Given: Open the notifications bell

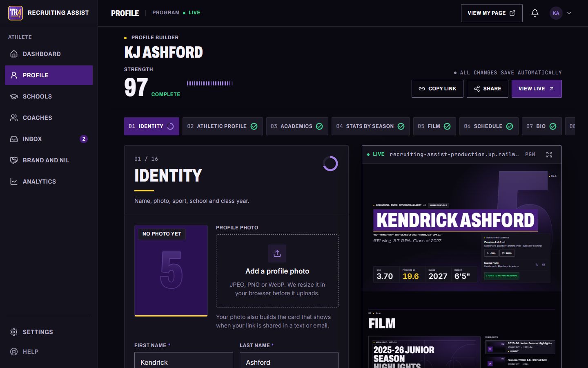Looking at the screenshot, I should click(535, 13).
